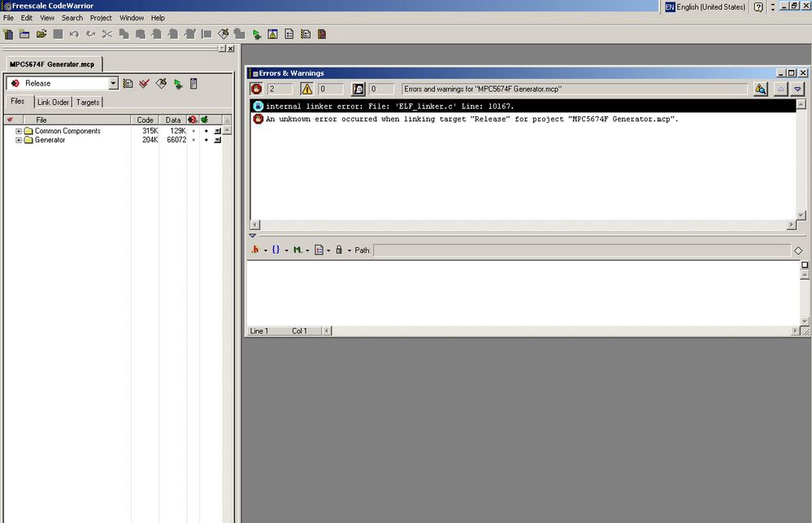
Task: Select the unknown error occurred message
Action: (x=523, y=120)
